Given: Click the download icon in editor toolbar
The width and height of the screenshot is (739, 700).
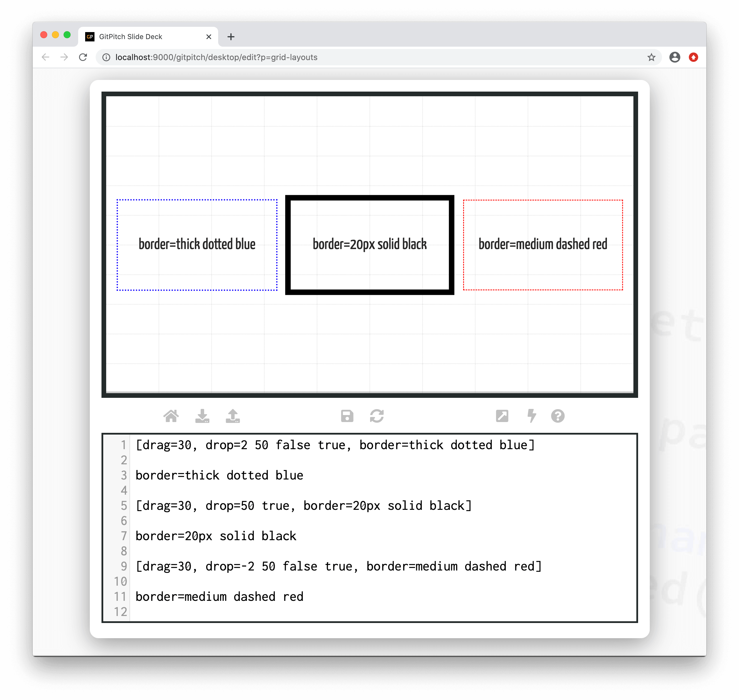Looking at the screenshot, I should pyautogui.click(x=202, y=416).
